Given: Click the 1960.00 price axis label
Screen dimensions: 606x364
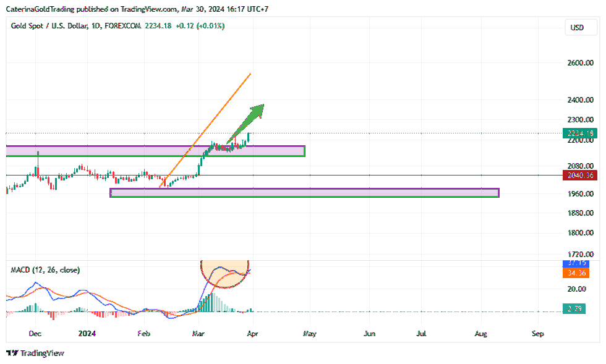Looking at the screenshot, I should click(580, 194).
